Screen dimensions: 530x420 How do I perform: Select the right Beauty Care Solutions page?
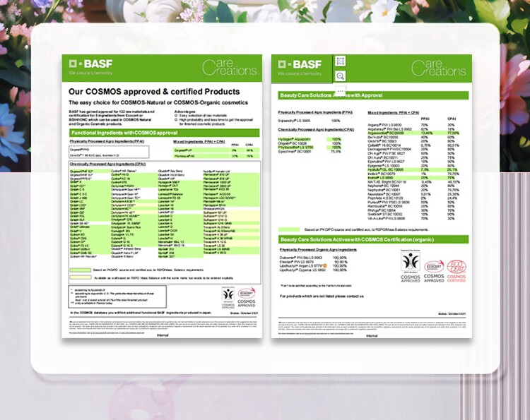point(372,196)
